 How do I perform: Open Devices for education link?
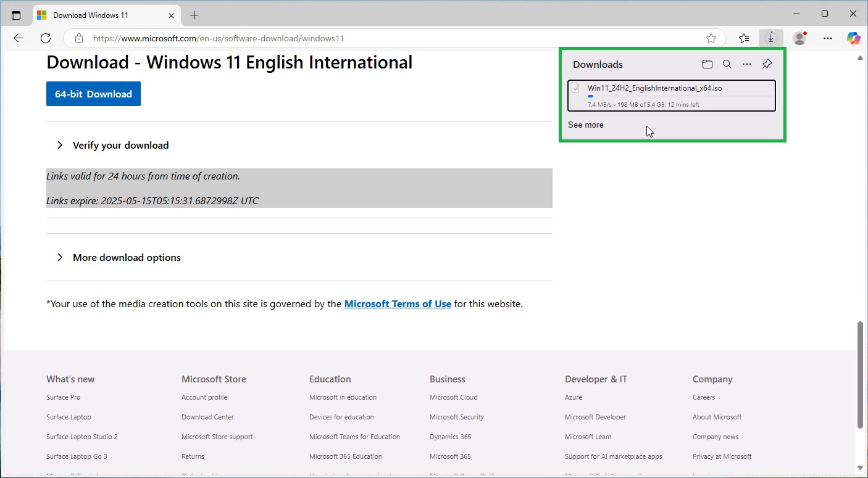pos(341,417)
